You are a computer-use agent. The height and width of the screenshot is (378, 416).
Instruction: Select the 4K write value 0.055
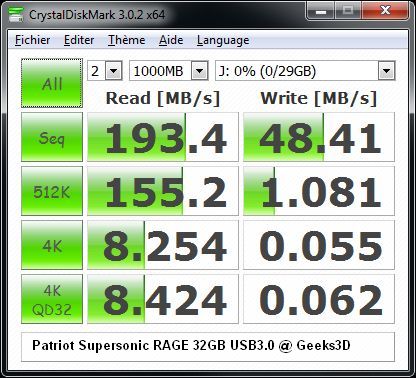[x=319, y=245]
